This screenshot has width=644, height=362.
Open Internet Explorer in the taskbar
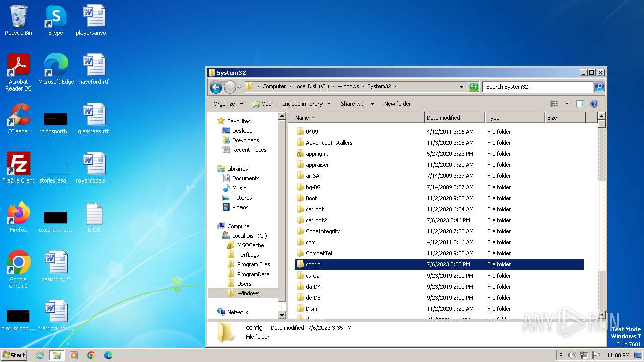click(x=40, y=355)
